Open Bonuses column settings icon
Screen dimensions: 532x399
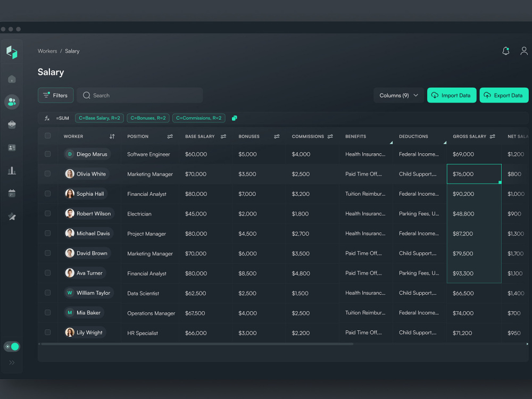click(x=277, y=136)
